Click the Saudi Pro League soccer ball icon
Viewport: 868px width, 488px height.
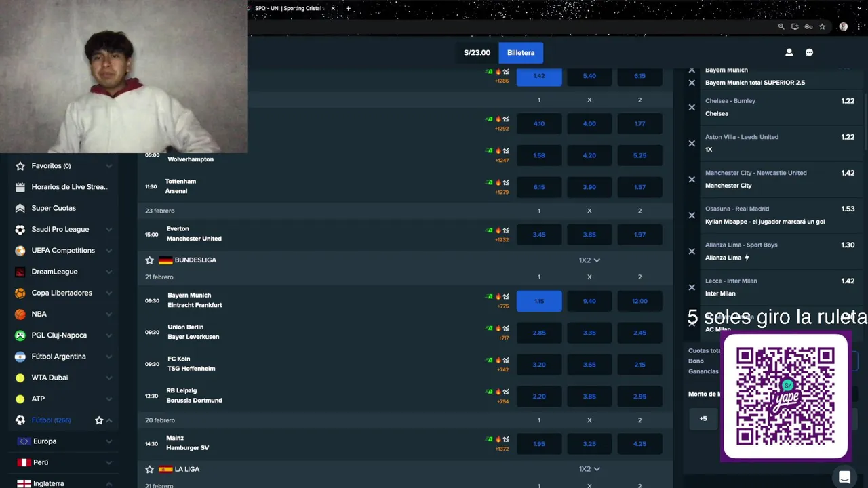(x=20, y=229)
